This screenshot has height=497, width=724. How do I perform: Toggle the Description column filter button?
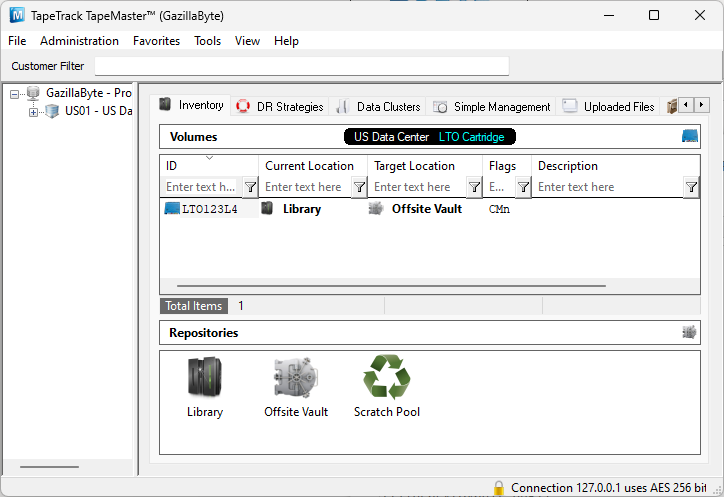coord(691,187)
